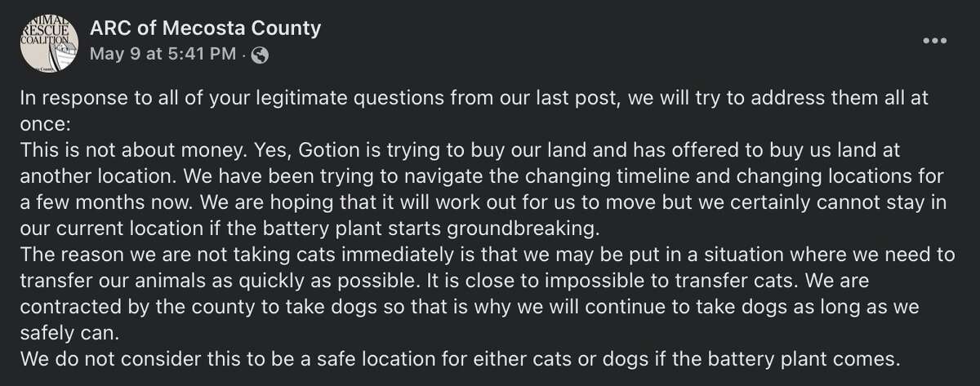The width and height of the screenshot is (980, 386).
Task: Click the globe public audience icon
Action: (x=259, y=55)
